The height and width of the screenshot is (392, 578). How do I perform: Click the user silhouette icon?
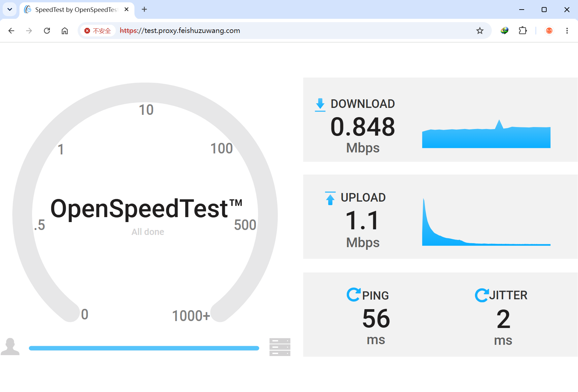point(10,346)
